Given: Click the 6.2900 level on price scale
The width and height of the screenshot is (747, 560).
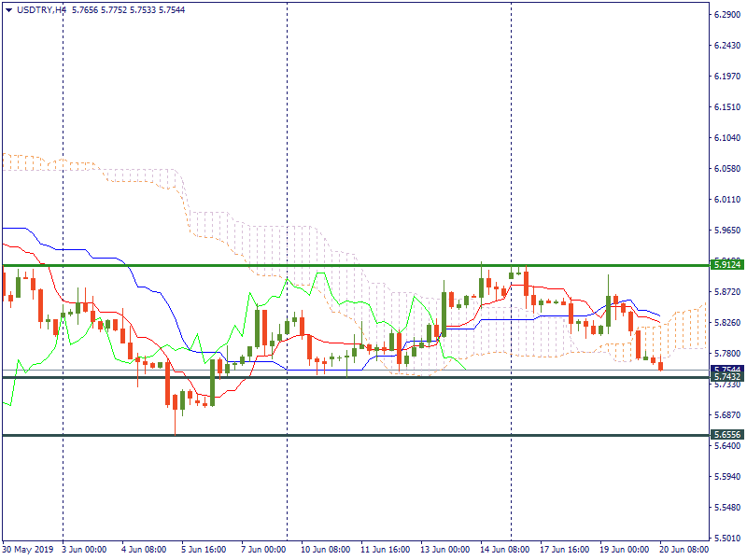Looking at the screenshot, I should (x=726, y=15).
